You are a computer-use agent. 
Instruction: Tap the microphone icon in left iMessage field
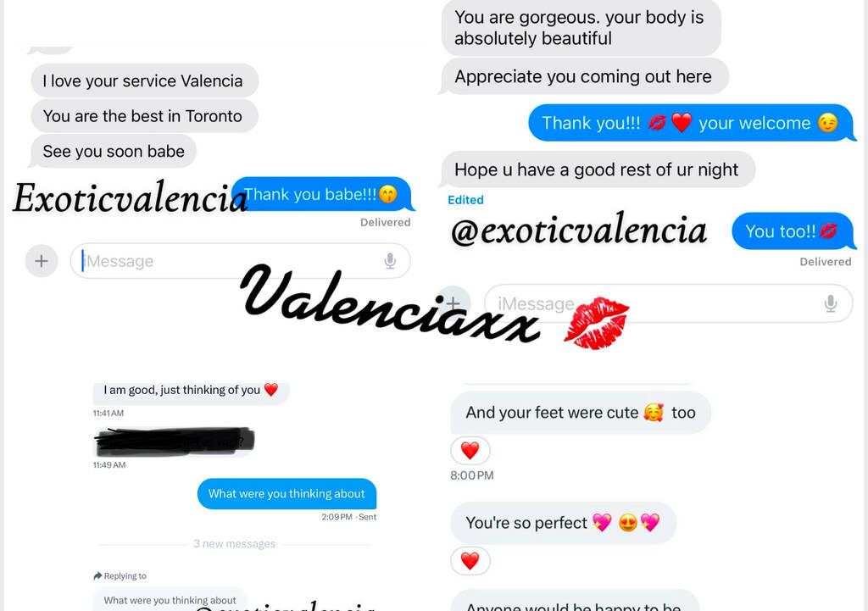[x=390, y=261]
